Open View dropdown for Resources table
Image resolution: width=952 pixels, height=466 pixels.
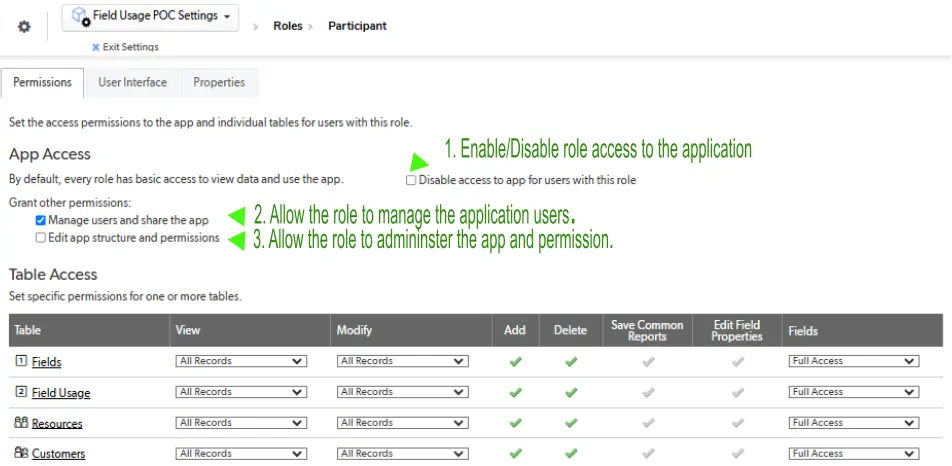click(241, 422)
